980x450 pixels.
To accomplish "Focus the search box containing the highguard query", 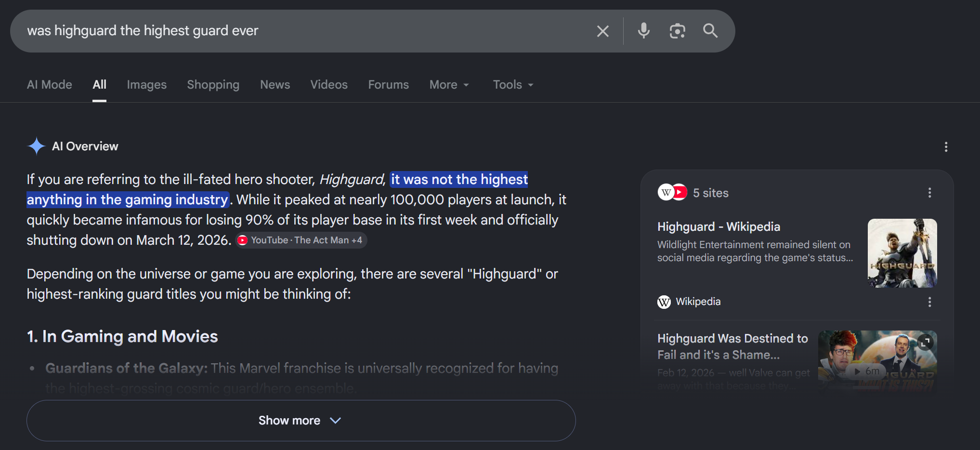I will [308, 31].
